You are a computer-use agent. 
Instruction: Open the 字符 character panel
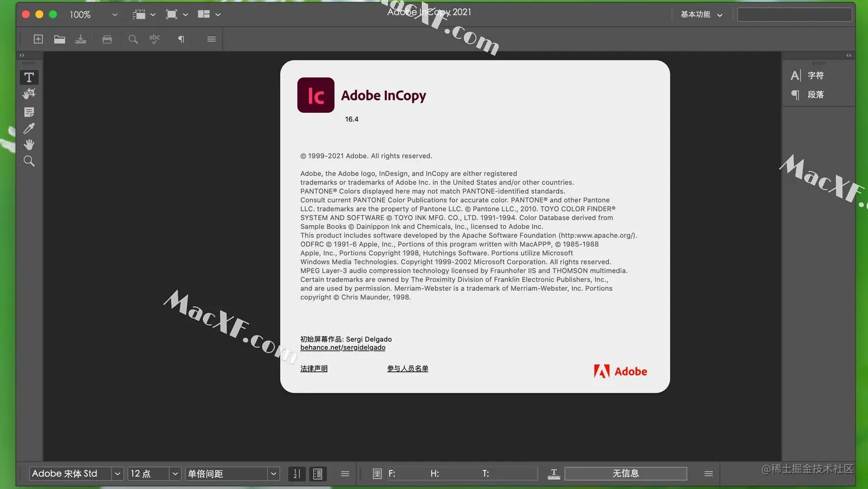click(807, 75)
